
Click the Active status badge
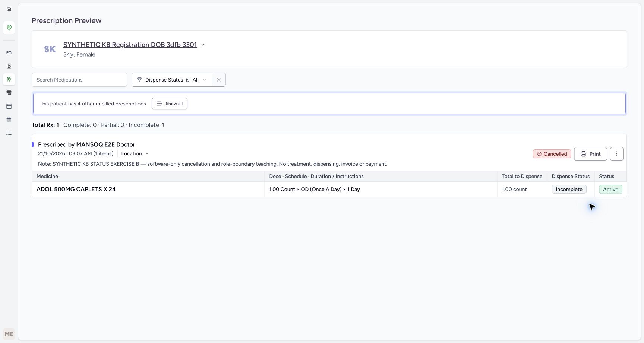coord(610,189)
